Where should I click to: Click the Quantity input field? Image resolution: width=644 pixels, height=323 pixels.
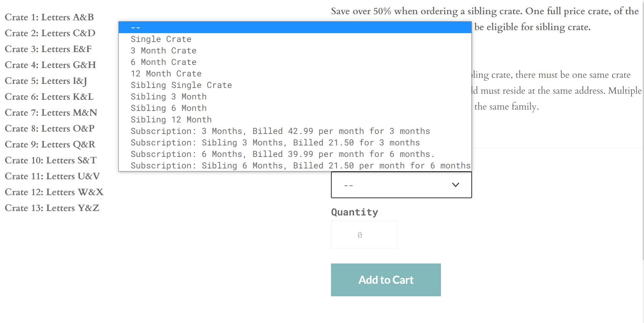[x=364, y=235]
